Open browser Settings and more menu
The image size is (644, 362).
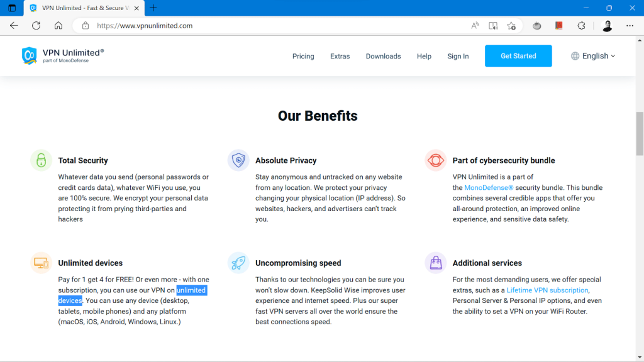[x=630, y=26]
